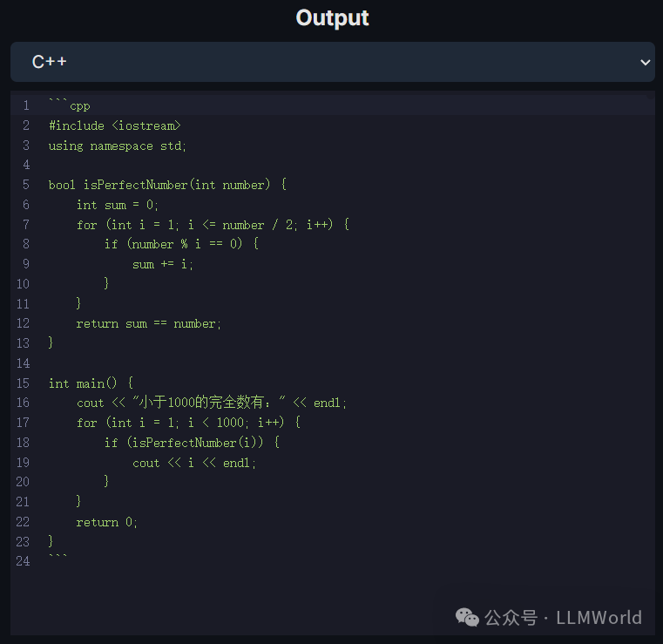Click the '#include <iostream>' line

tap(115, 125)
